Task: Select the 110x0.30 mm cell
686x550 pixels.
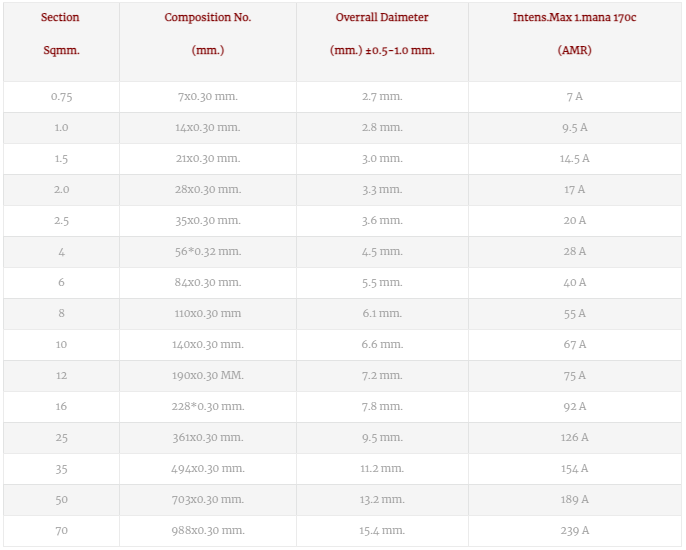Action: point(208,314)
